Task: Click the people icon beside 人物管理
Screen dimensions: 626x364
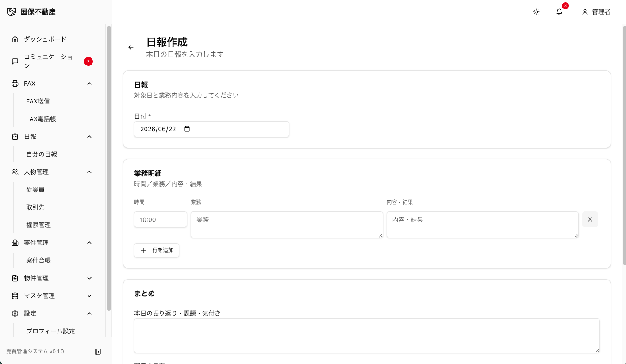Action: 15,172
